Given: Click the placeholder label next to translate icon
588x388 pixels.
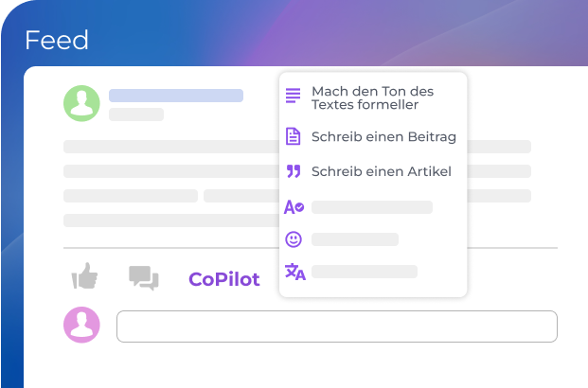Looking at the screenshot, I should tap(364, 272).
